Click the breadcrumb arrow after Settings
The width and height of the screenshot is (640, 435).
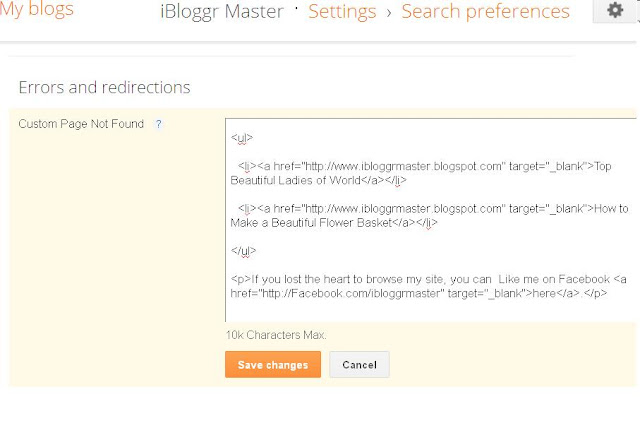click(x=389, y=13)
